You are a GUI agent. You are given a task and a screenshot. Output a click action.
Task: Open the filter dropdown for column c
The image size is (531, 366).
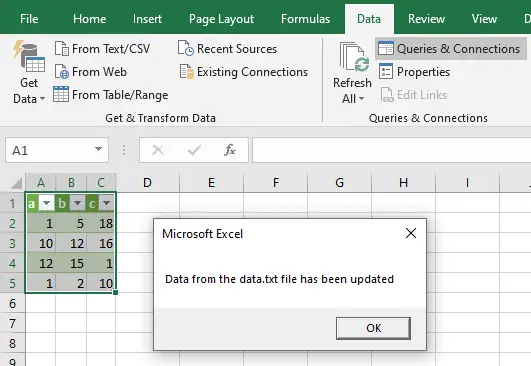[107, 203]
